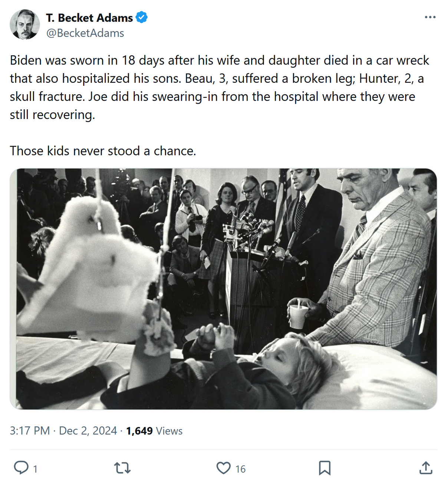Click the blue verified badge
The width and height of the screenshot is (448, 482).
(x=142, y=17)
